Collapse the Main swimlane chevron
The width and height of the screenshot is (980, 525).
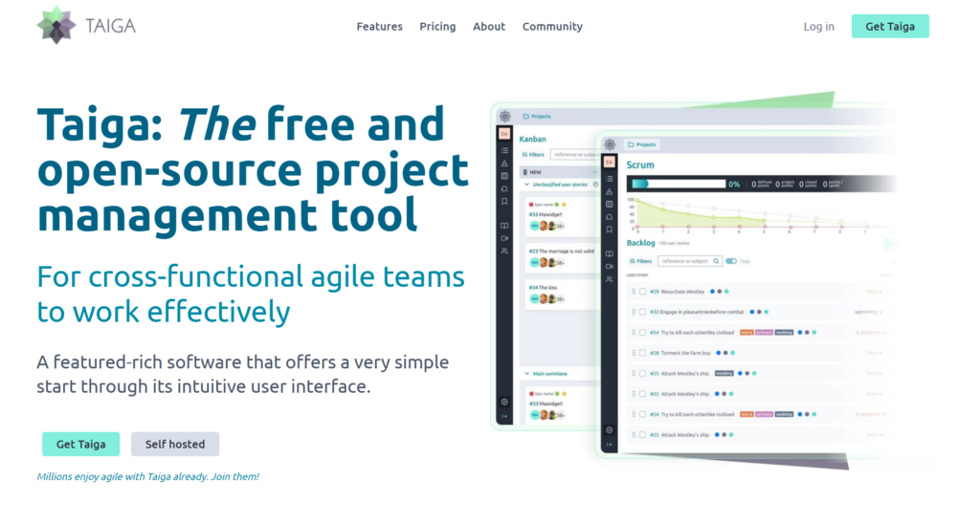[x=525, y=373]
